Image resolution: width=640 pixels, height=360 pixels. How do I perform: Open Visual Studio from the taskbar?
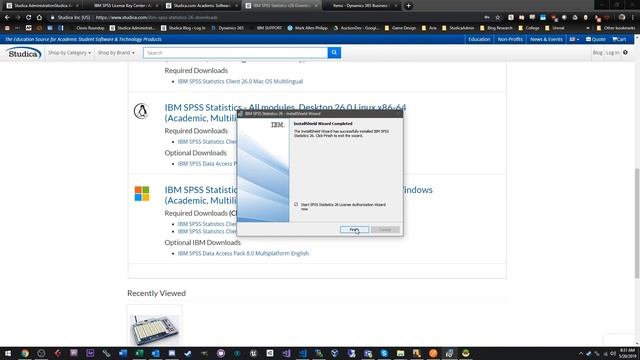click(x=286, y=353)
